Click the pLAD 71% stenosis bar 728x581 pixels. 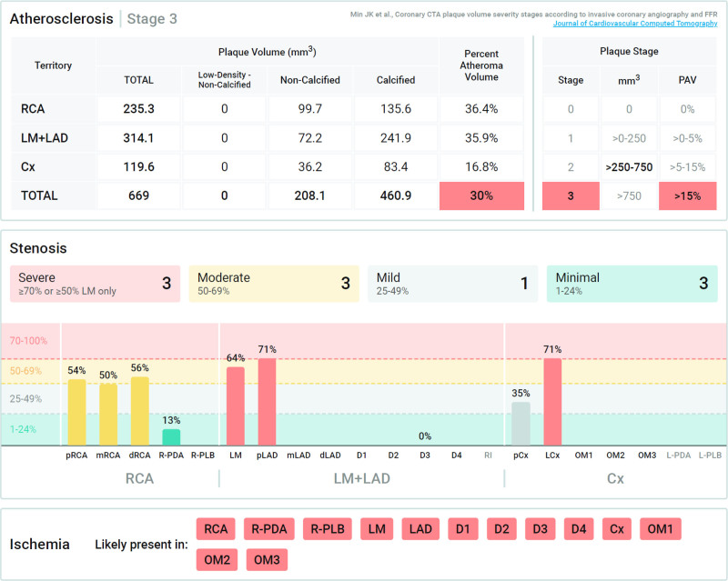click(268, 401)
